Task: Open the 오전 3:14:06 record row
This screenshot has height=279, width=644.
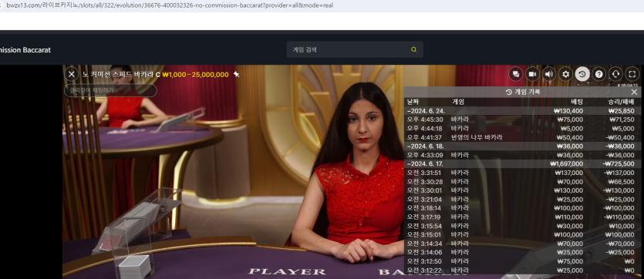Action: (522, 252)
